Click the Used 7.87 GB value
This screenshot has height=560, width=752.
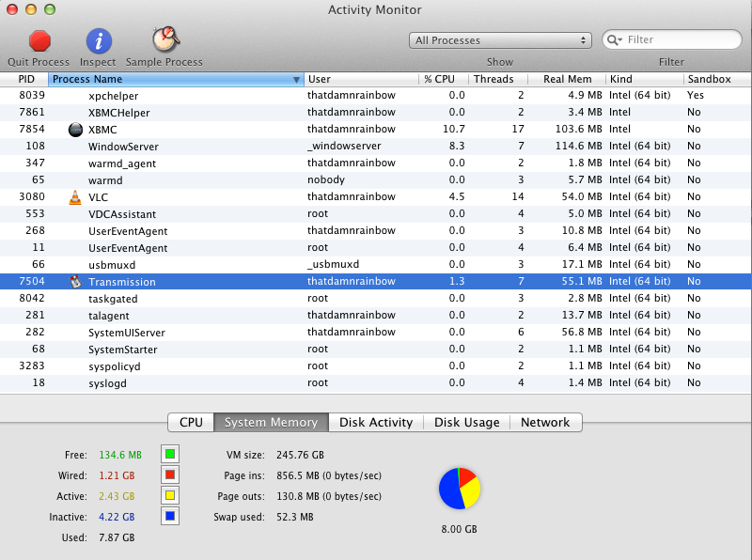117,537
